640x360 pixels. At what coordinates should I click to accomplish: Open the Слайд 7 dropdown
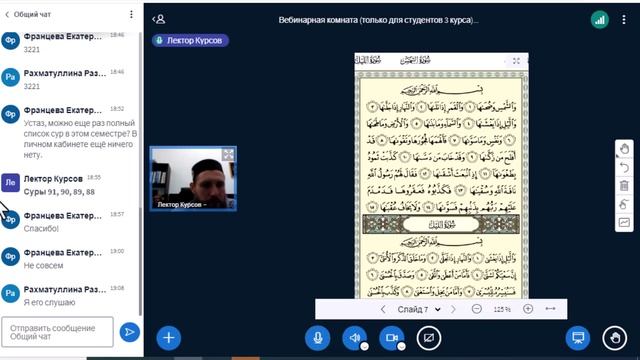(419, 309)
